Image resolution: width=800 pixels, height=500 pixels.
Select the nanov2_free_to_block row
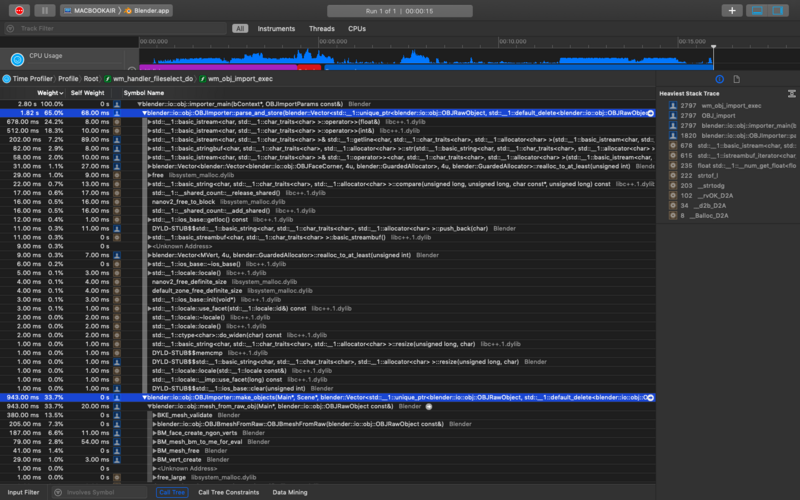pyautogui.click(x=328, y=202)
